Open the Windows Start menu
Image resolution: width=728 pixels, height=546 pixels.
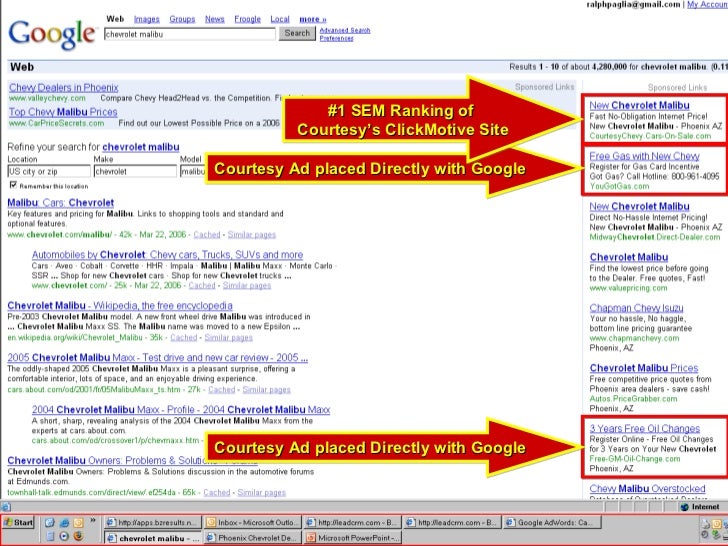[19, 522]
